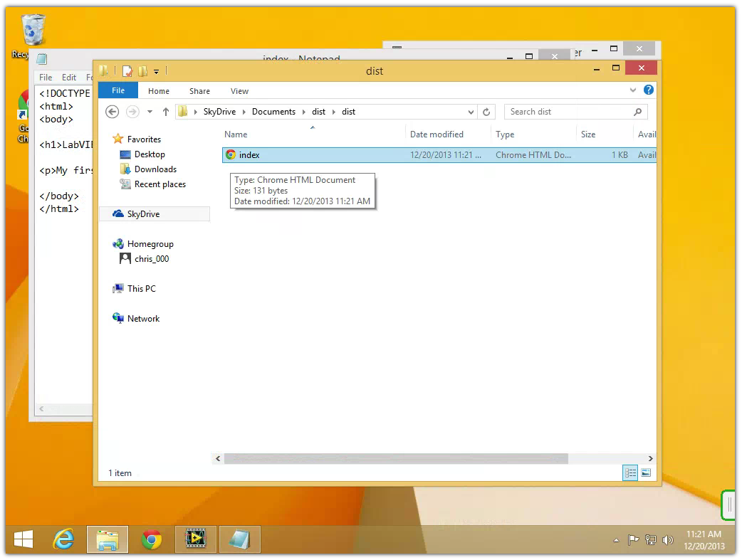This screenshot has width=742, height=560.
Task: Click the Back navigation arrow in Explorer
Action: [x=112, y=112]
